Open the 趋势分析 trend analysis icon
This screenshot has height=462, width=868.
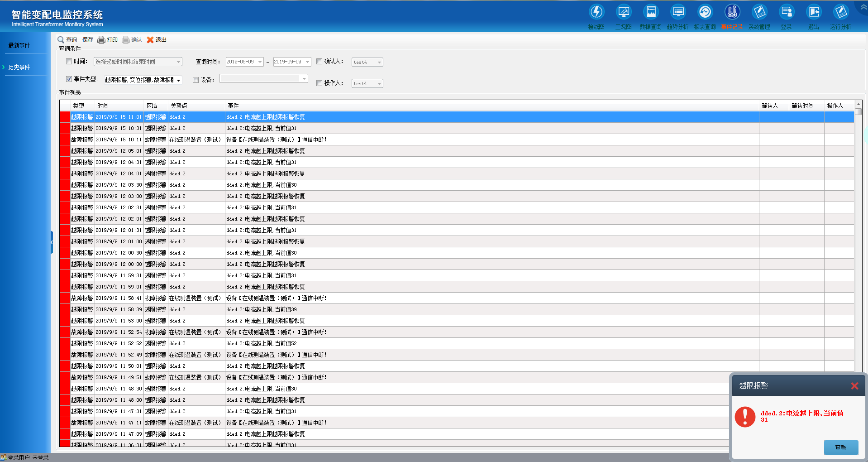pyautogui.click(x=678, y=12)
